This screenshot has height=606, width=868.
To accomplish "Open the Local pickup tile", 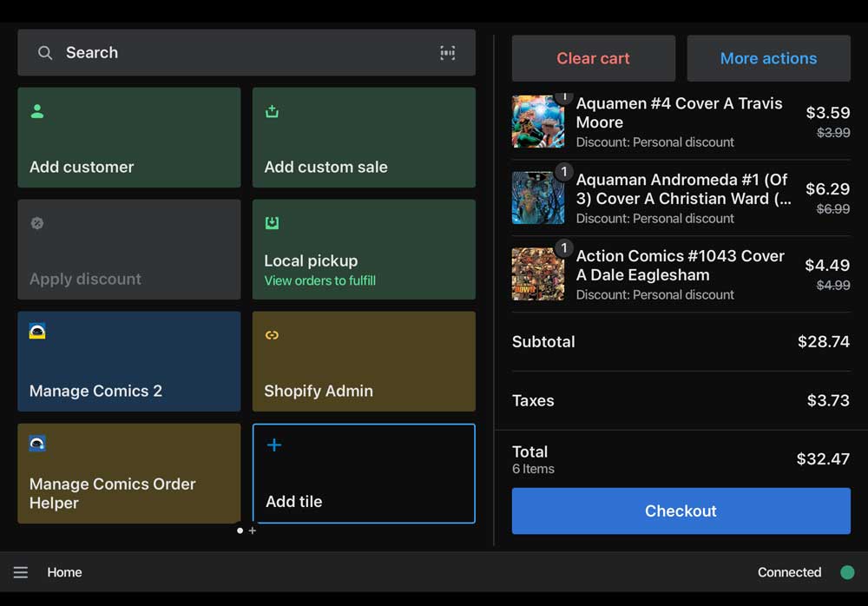I will (364, 249).
